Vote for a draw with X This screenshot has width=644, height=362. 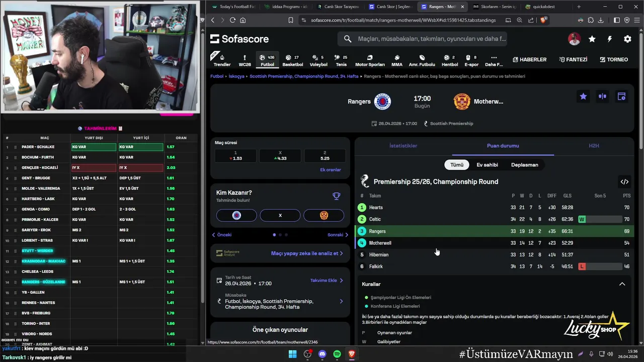pyautogui.click(x=280, y=215)
